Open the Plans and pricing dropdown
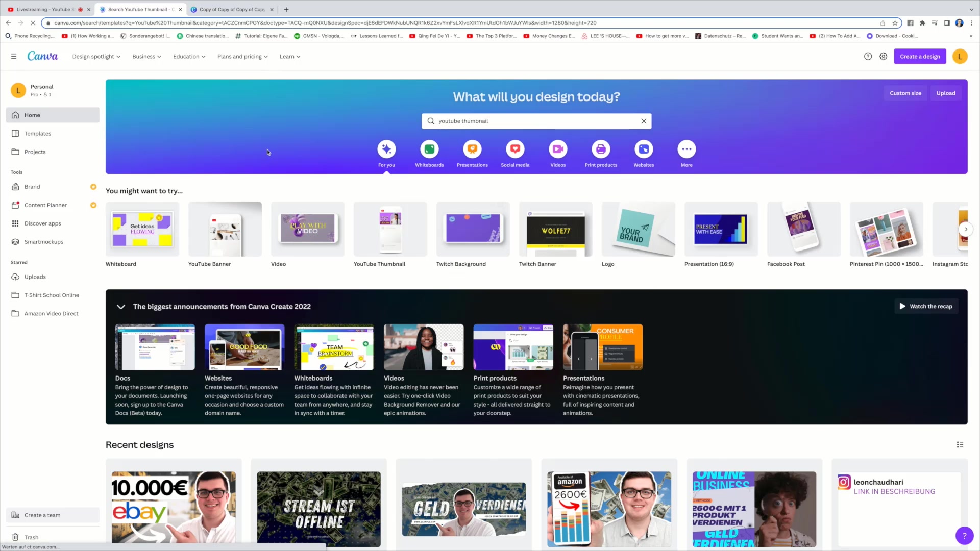 242,57
